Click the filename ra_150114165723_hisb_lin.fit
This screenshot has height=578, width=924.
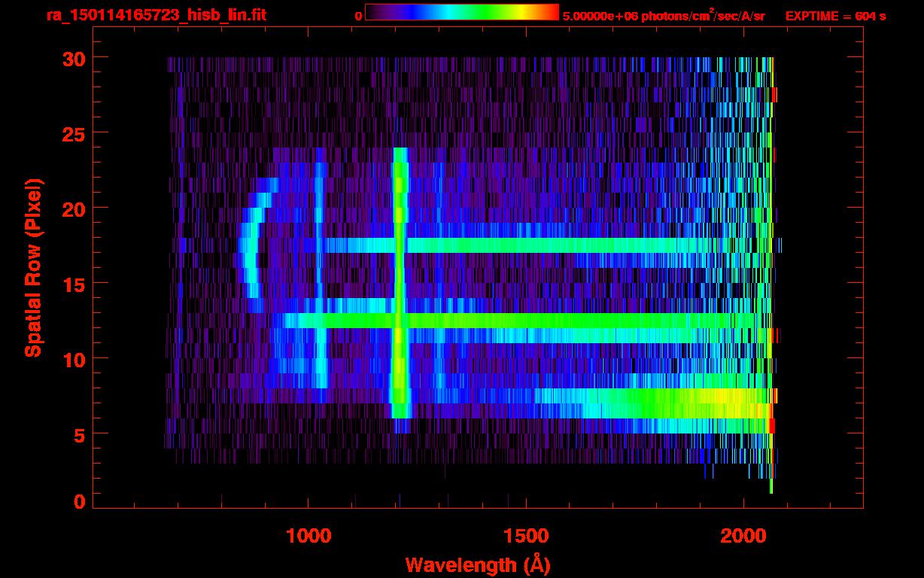click(156, 15)
